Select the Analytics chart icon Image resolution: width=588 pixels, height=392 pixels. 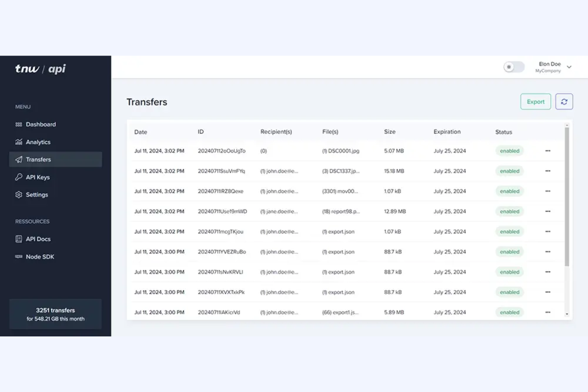[19, 142]
